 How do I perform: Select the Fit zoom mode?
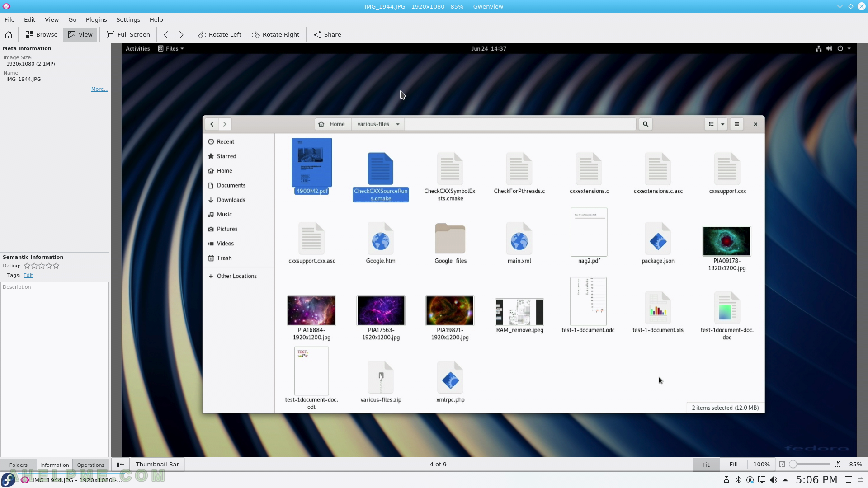click(x=706, y=465)
